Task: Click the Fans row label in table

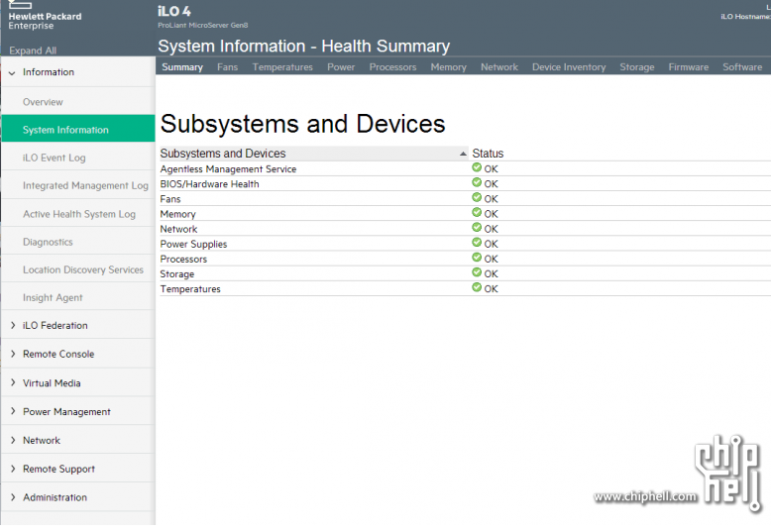Action: pyautogui.click(x=170, y=199)
